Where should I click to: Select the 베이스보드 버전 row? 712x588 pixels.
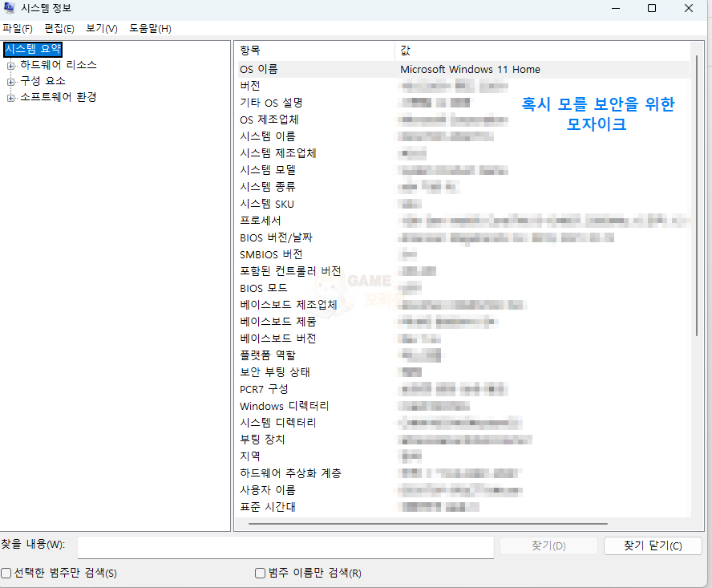(x=463, y=339)
